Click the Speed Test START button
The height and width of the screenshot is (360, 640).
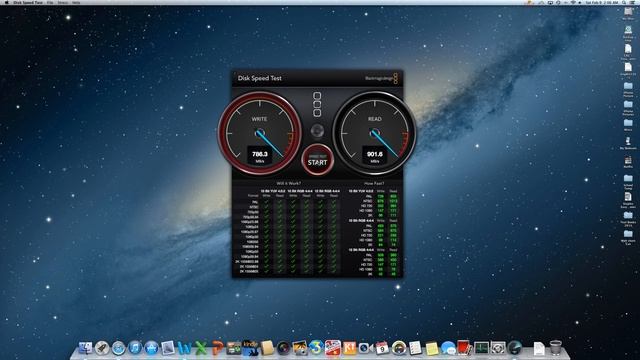317,160
